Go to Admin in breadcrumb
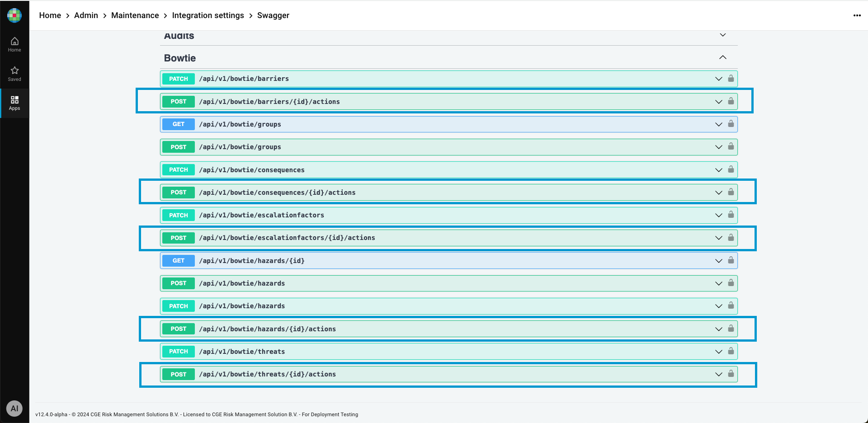 pos(86,15)
